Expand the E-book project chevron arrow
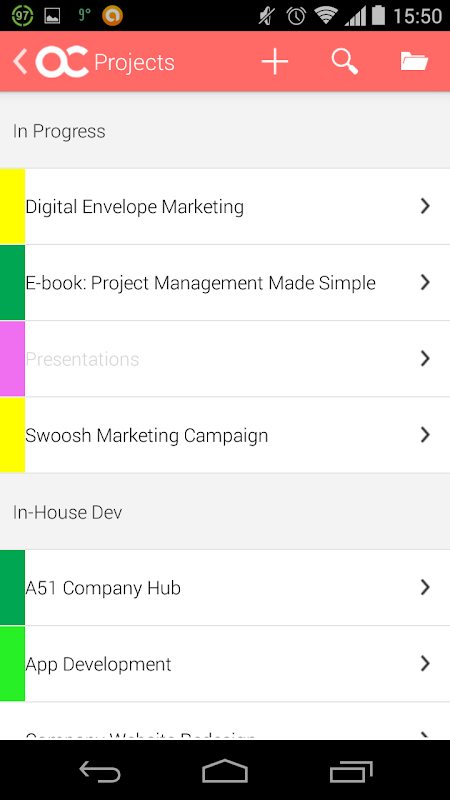Screen dimensions: 450x800 point(425,282)
